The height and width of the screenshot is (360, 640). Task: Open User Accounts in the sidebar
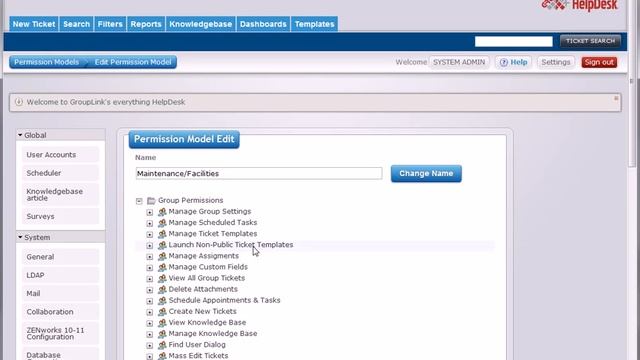[60, 155]
